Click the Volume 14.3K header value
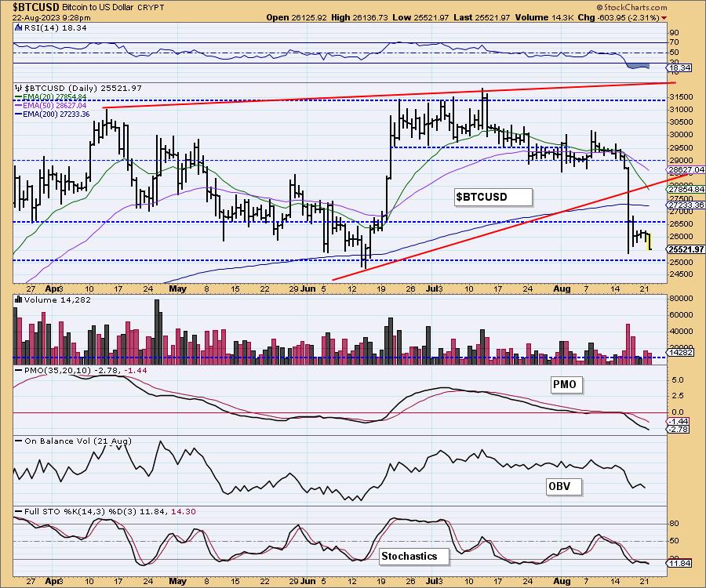 click(544, 17)
